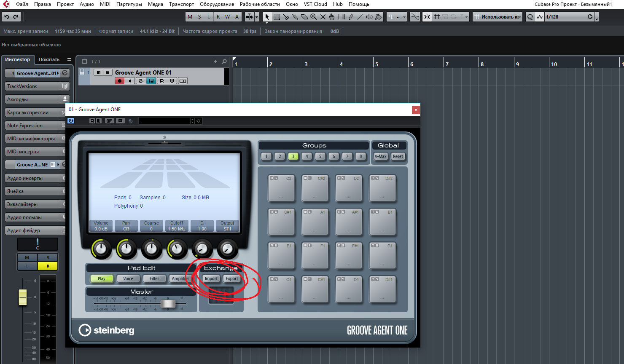Image resolution: width=624 pixels, height=364 pixels.
Task: Select the Color paint bucket tool
Action: pos(379,17)
